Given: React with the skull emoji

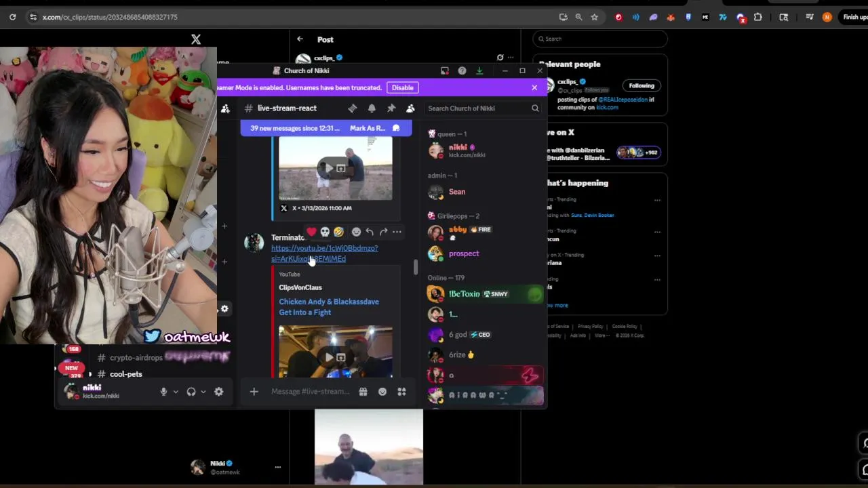Looking at the screenshot, I should 325,232.
